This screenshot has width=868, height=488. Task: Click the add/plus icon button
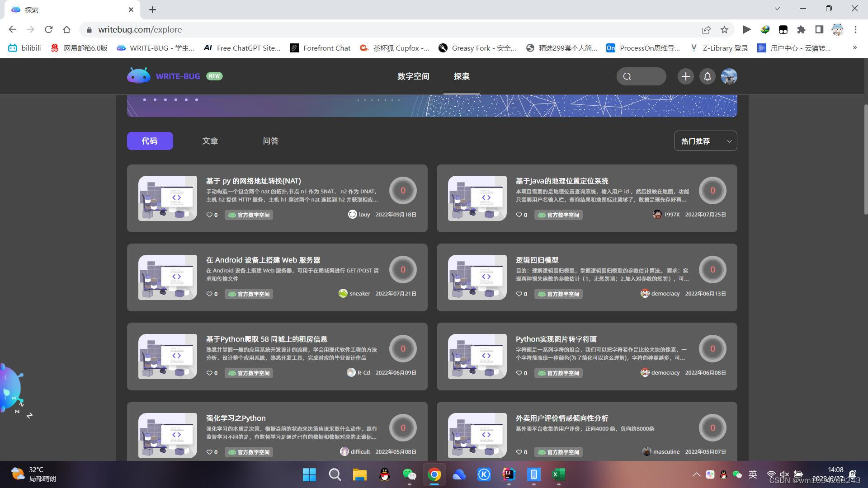(x=685, y=76)
